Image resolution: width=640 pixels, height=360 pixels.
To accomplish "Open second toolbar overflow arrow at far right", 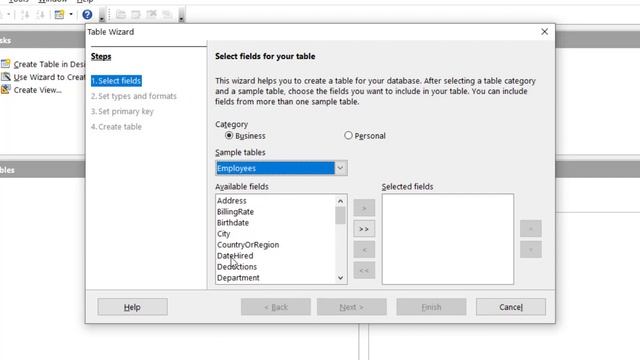I will point(181,16).
